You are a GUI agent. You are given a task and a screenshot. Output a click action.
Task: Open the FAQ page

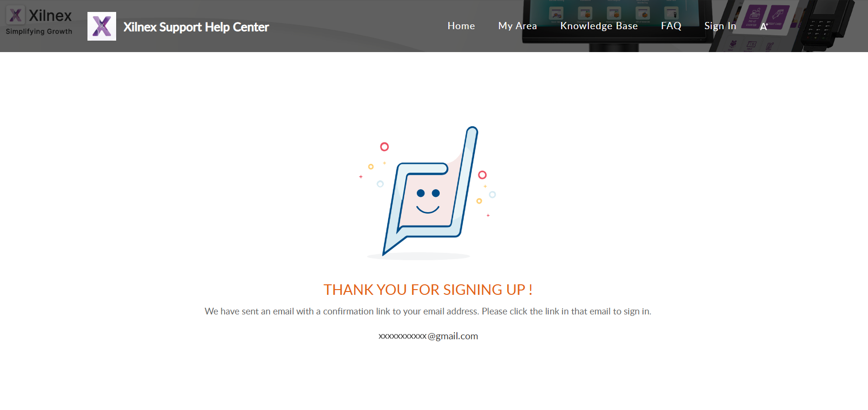671,26
